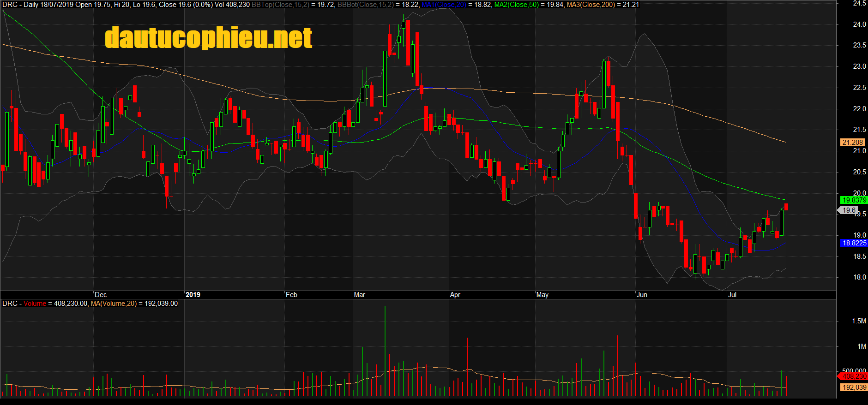
Task: Click the Dec label on the date axis
Action: pyautogui.click(x=101, y=295)
